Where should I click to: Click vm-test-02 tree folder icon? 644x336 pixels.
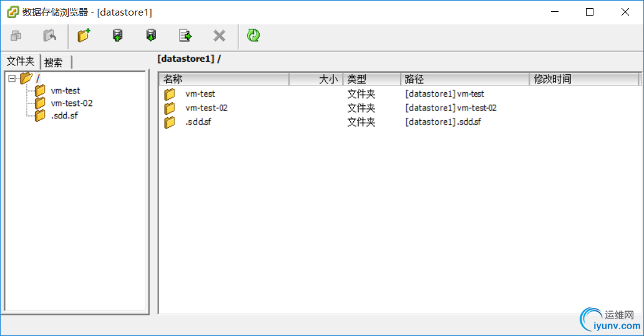(x=40, y=103)
